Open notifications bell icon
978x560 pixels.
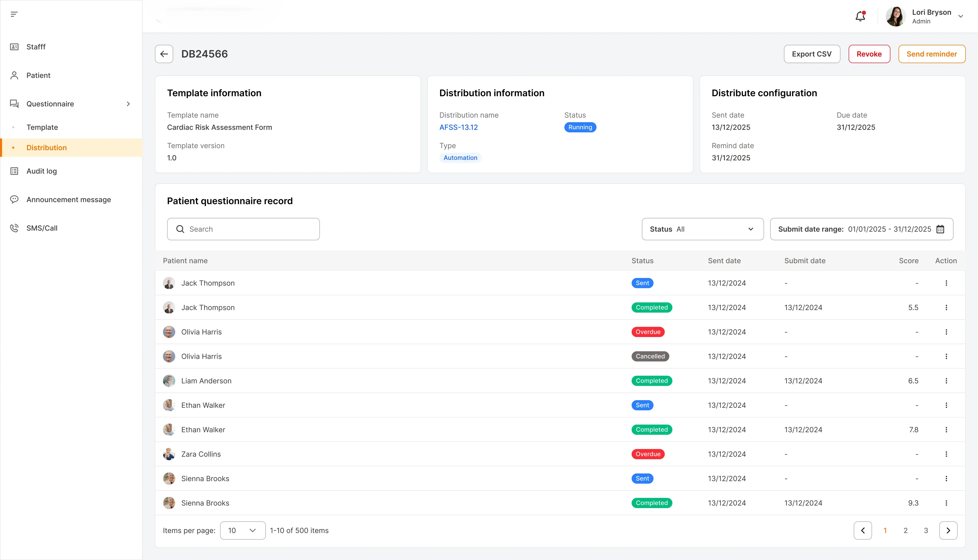[x=860, y=16]
